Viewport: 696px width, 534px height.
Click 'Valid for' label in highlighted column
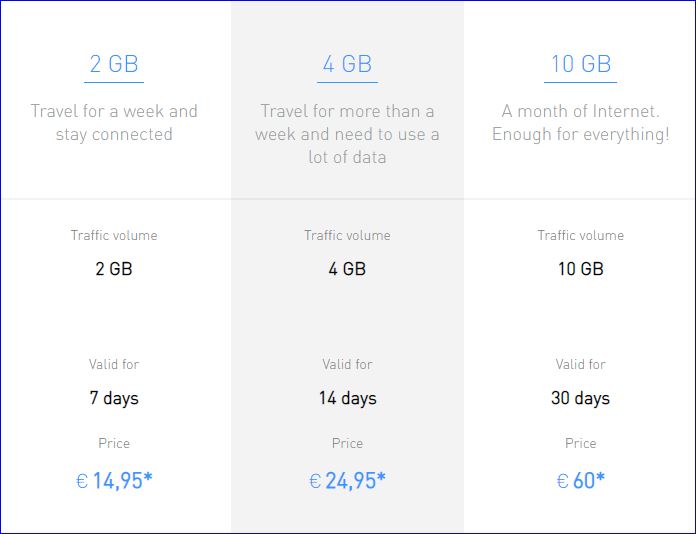coord(347,365)
